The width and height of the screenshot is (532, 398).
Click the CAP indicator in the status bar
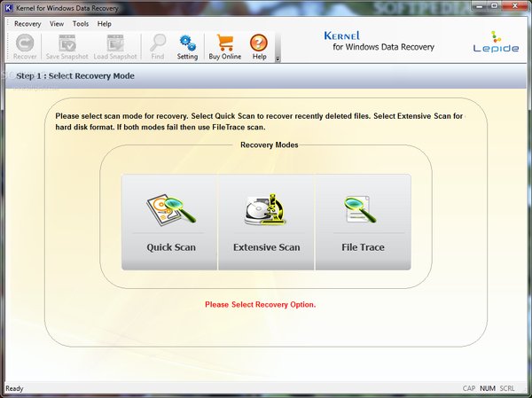469,388
